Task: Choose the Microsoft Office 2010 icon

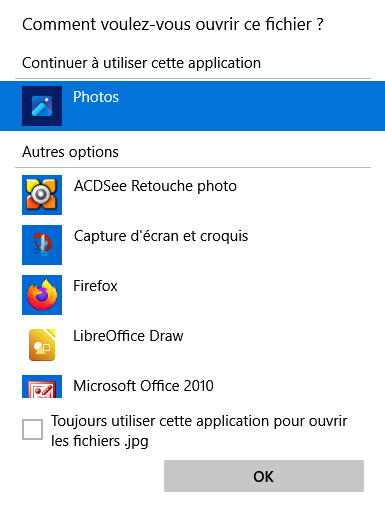Action: [x=42, y=387]
